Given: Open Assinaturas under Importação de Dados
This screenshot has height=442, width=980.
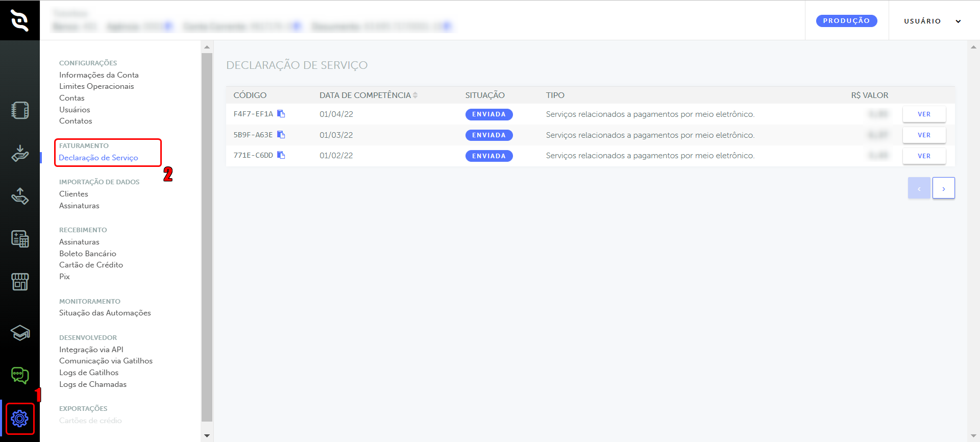Looking at the screenshot, I should pyautogui.click(x=79, y=206).
